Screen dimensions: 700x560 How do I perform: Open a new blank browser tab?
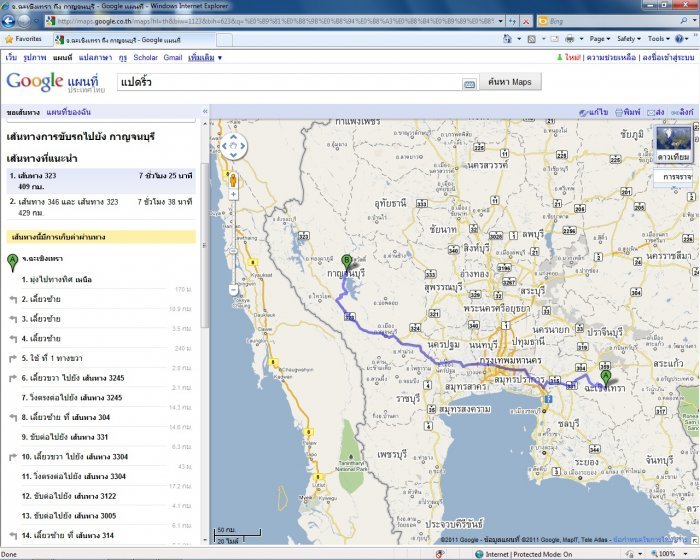[224, 40]
